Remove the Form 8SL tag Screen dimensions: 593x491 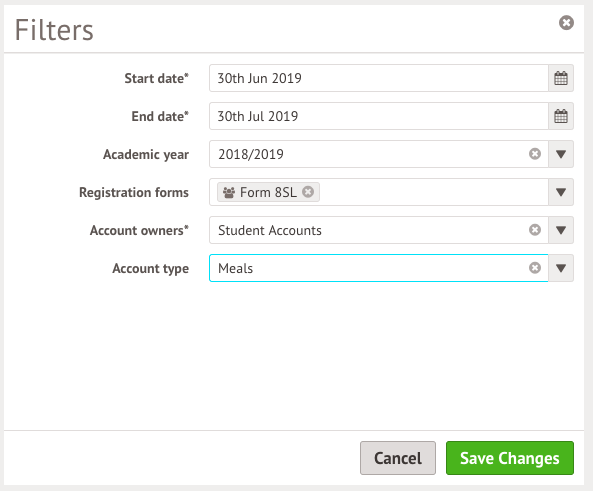pyautogui.click(x=308, y=192)
